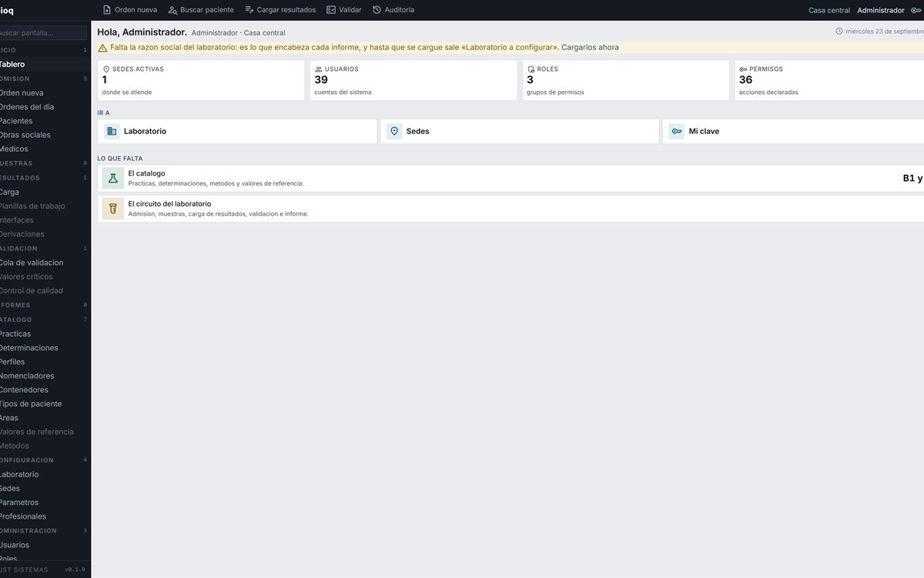The width and height of the screenshot is (924, 578).
Task: Open Laboratorio under Configuracion in sidebar
Action: [x=44, y=474]
